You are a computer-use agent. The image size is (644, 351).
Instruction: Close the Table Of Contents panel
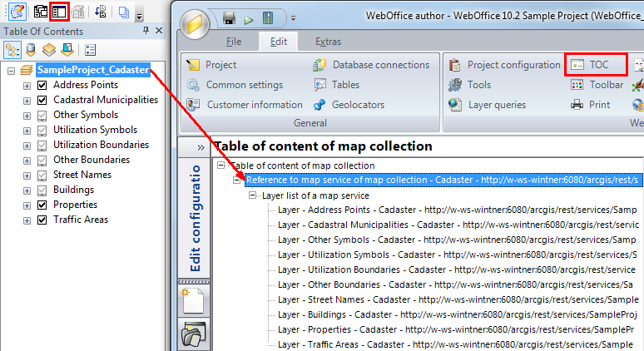click(x=159, y=31)
